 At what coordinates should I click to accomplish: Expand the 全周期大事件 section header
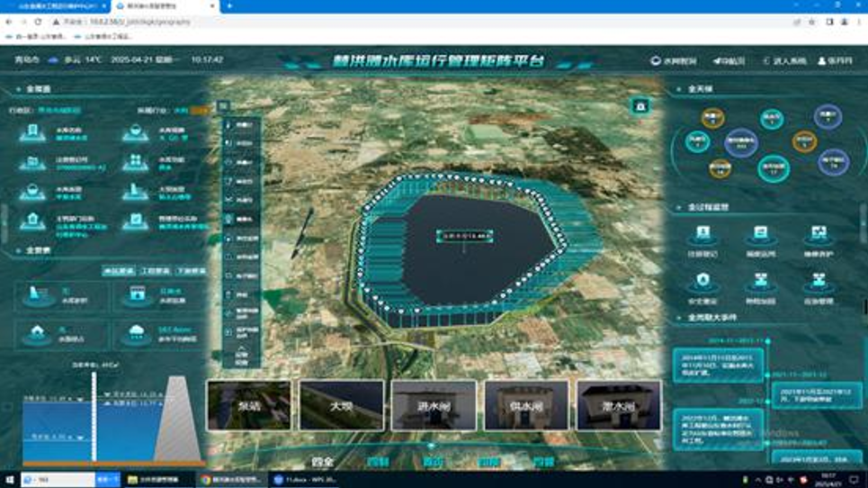pos(712,318)
